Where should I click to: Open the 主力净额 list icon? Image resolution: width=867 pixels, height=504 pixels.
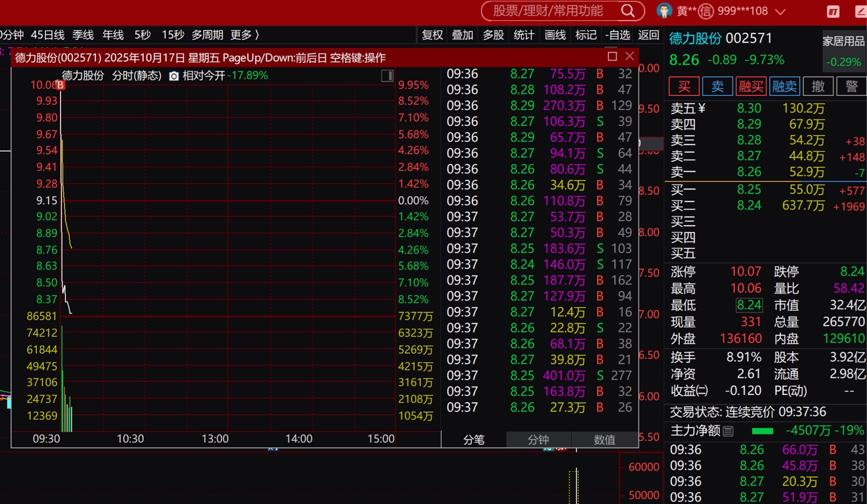click(x=728, y=431)
